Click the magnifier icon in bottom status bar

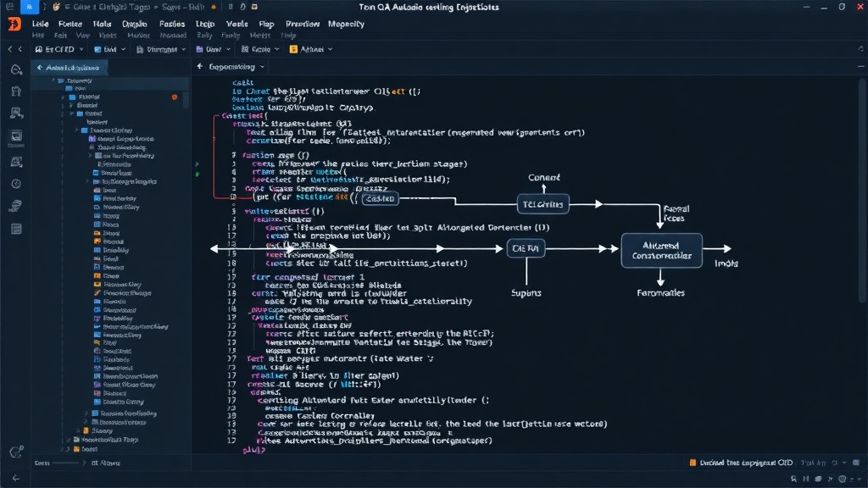point(793,479)
